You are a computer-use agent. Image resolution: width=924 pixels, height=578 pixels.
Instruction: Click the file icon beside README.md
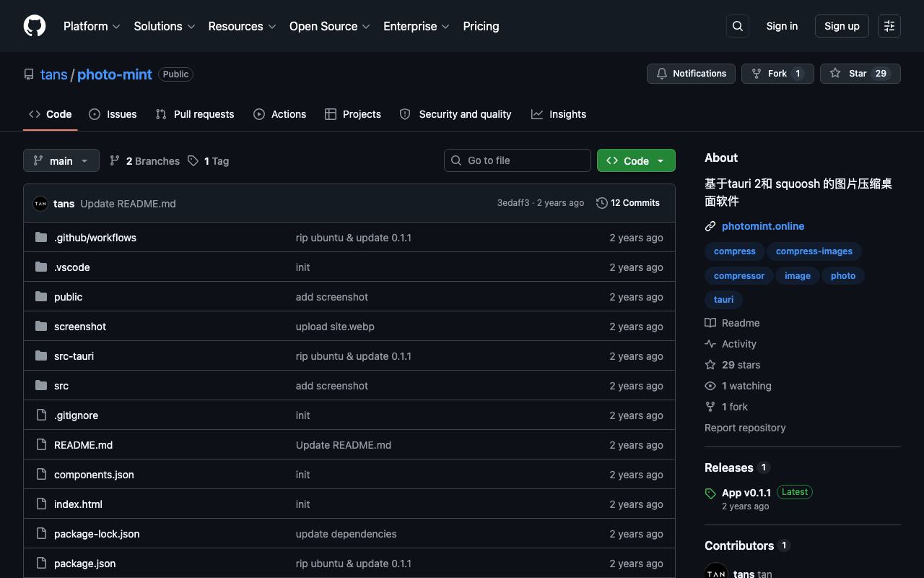pos(41,444)
